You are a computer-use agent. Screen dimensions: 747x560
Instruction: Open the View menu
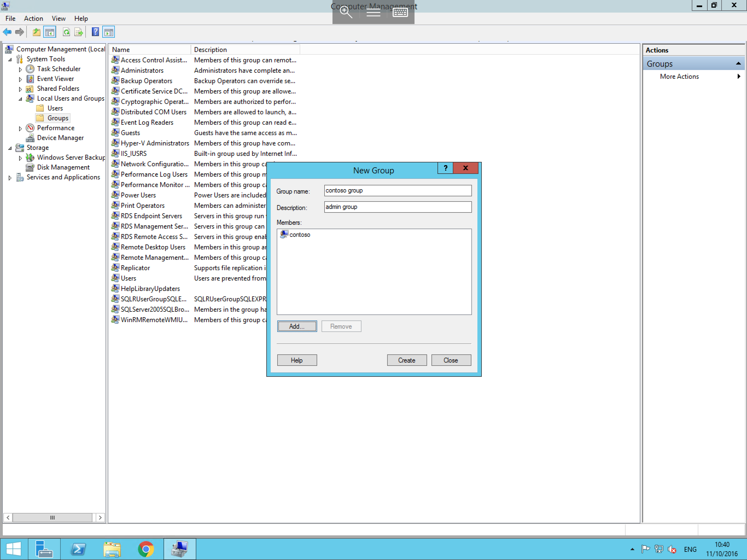pyautogui.click(x=59, y=19)
